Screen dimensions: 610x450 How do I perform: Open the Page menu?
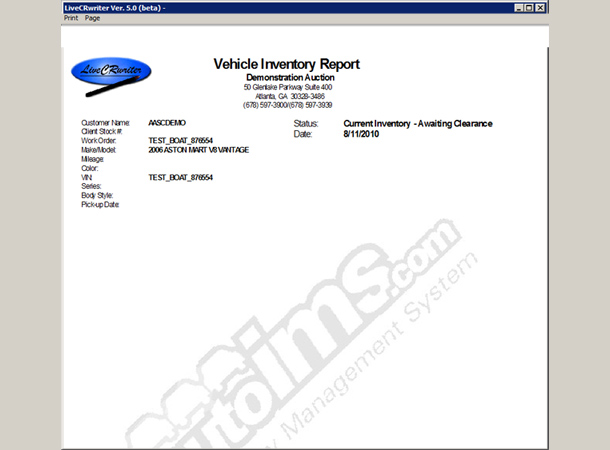pos(92,18)
